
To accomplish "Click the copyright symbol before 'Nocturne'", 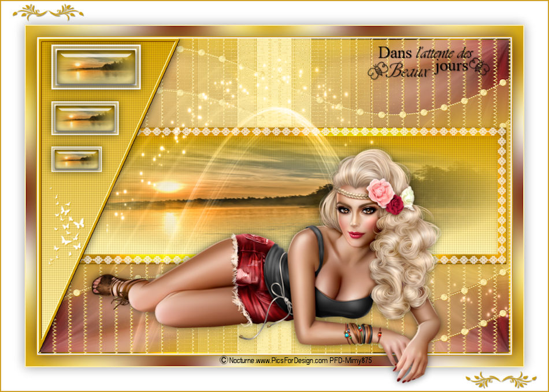I will (223, 360).
